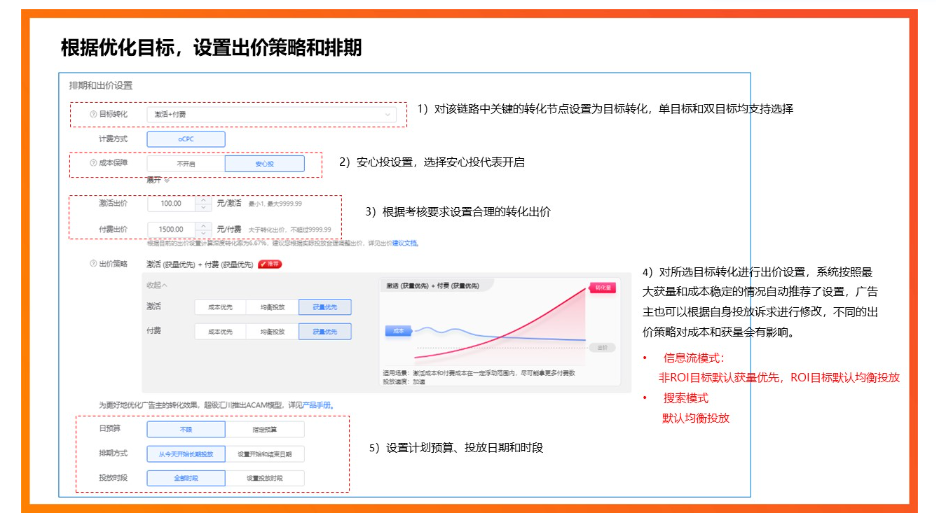Open the 建议文档 link
Screen dimensions: 936x518
click(x=404, y=243)
